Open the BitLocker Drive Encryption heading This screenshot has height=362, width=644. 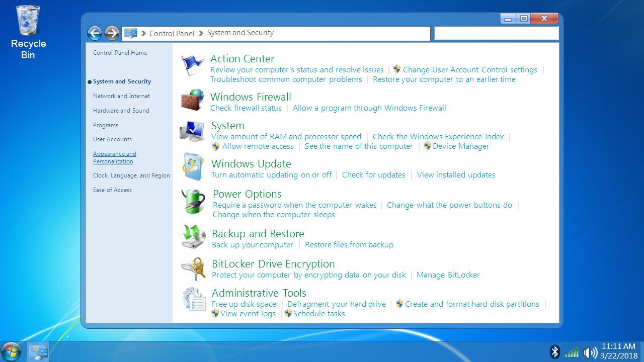coord(273,264)
